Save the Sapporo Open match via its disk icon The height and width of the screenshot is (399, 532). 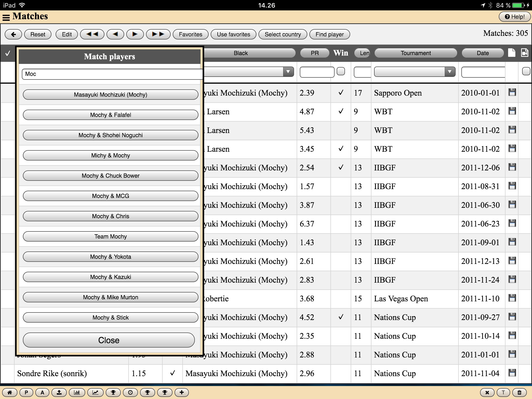(x=512, y=92)
